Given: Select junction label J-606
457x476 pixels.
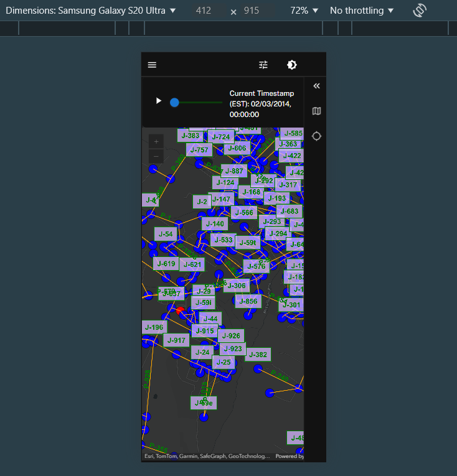Looking at the screenshot, I should tap(237, 148).
